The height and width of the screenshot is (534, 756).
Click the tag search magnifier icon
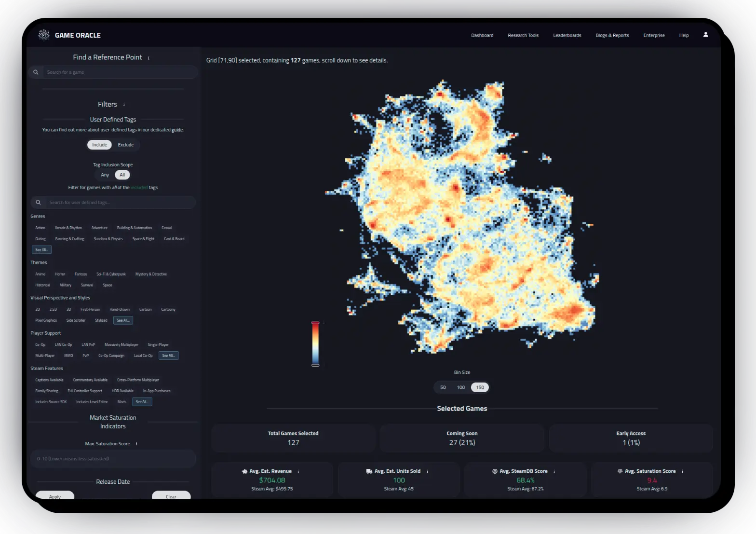[x=38, y=203]
